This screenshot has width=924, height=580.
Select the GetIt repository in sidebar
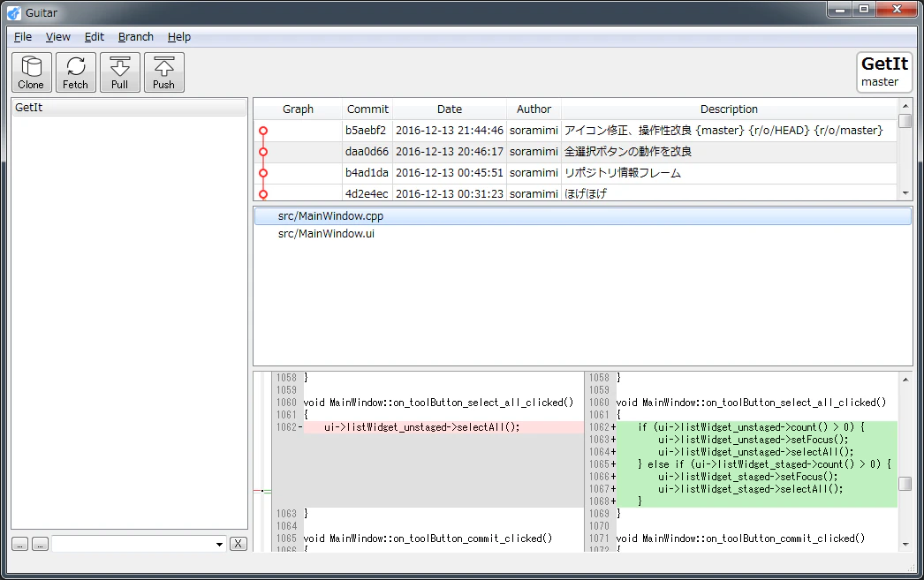[129, 107]
